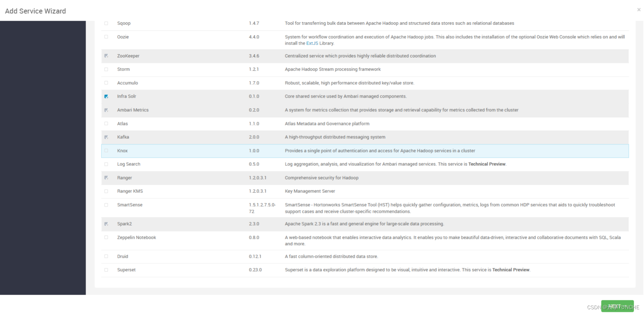Screen dimensions: 644x313
Task: Select the SmartSense checkbox
Action: click(x=106, y=205)
